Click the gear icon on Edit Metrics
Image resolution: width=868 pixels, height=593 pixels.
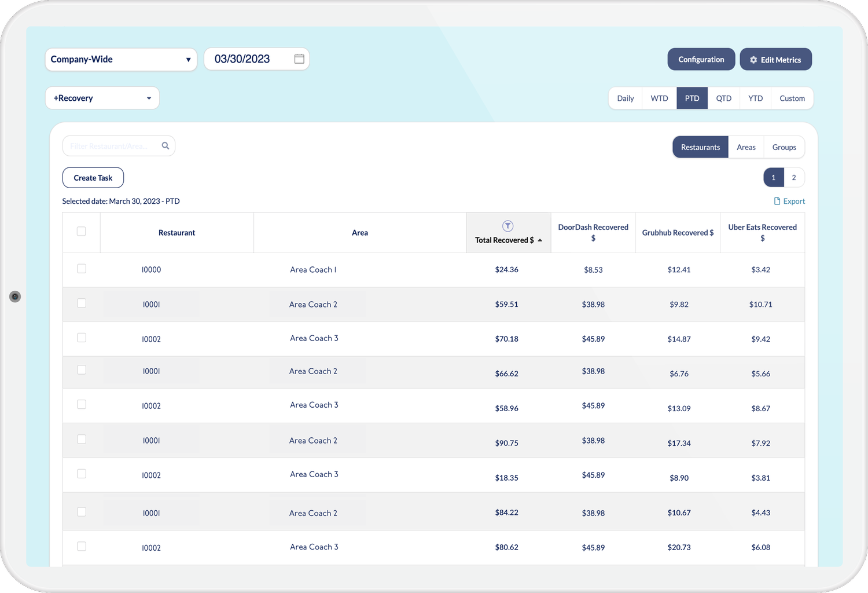[753, 59]
